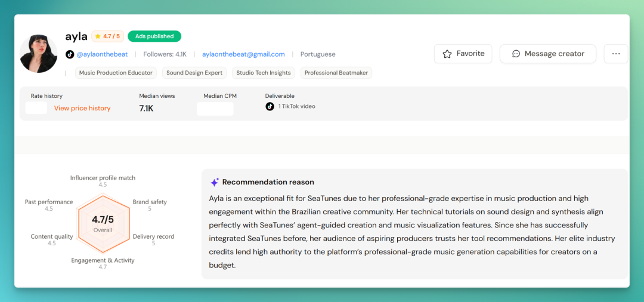Viewport: 644px width, 302px height.
Task: Click the Ads published badge
Action: 154,36
